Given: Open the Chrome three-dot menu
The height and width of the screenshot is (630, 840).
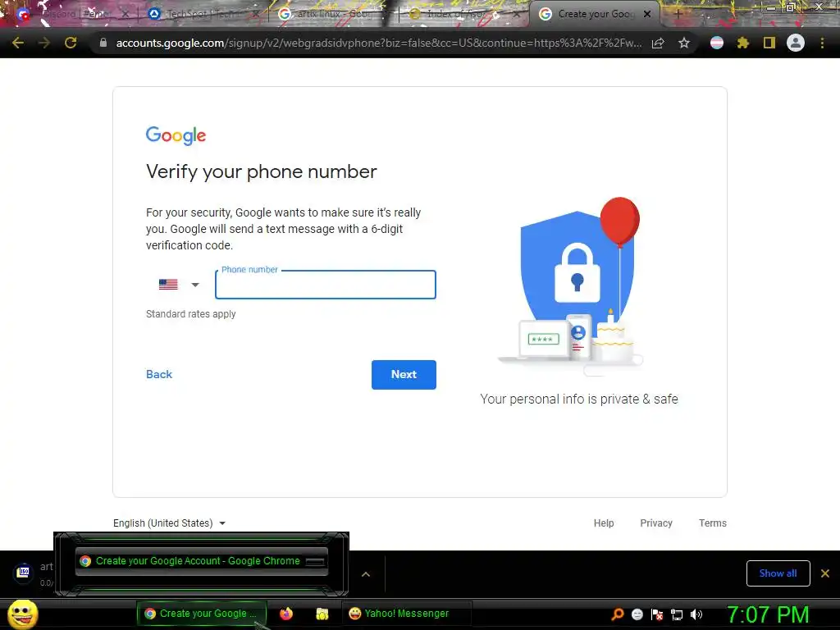Looking at the screenshot, I should click(x=822, y=43).
